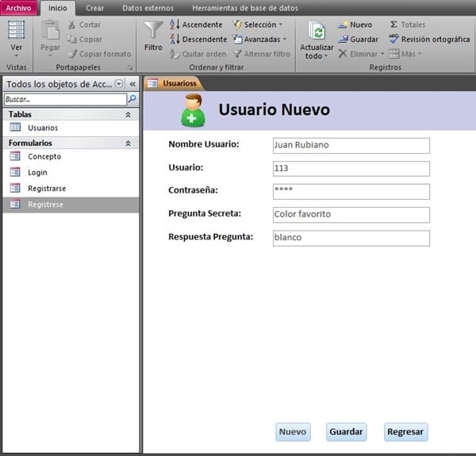
Task: Click the Nombre Usuario field
Action: tap(351, 145)
